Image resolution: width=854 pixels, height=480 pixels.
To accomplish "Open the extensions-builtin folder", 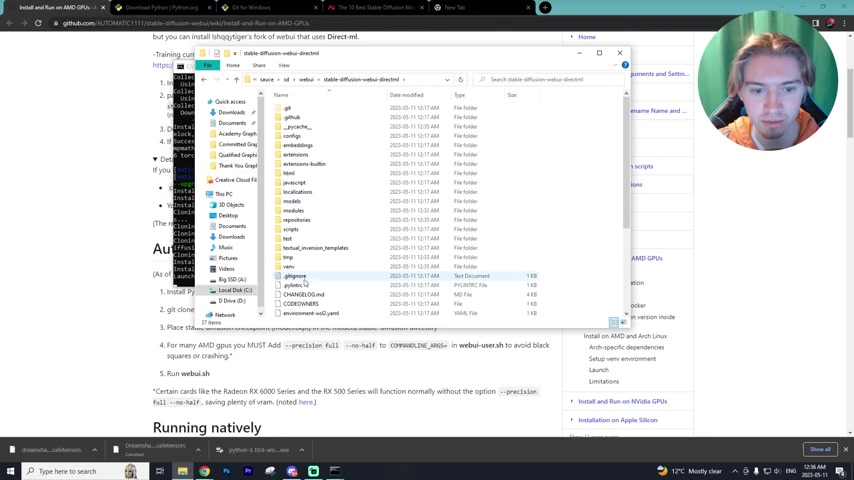I will tap(304, 163).
